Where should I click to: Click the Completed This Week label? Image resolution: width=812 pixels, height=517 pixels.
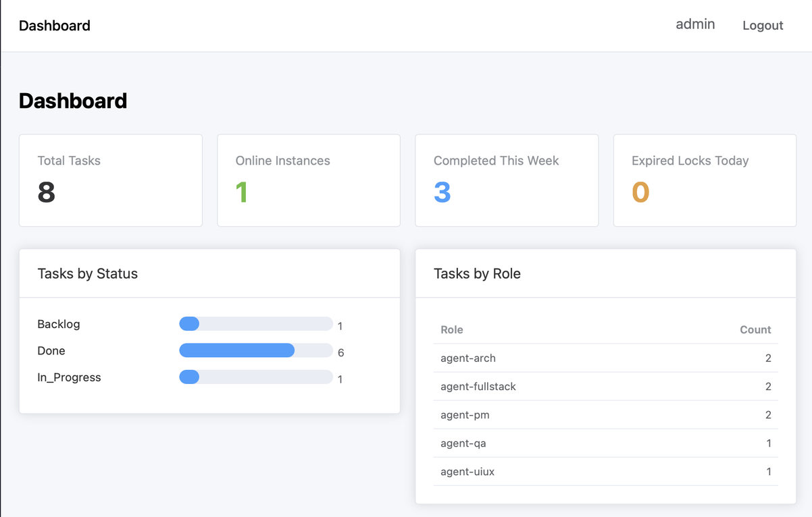[497, 161]
